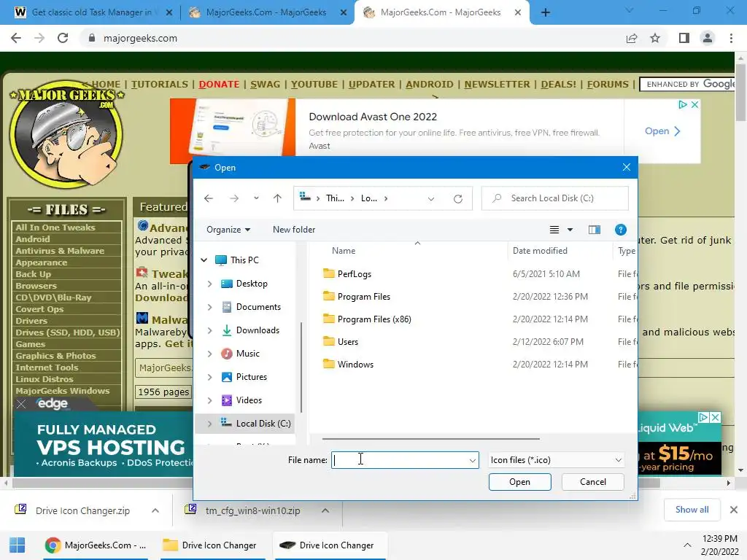
Task: Expand the Documents tree node
Action: 209,307
